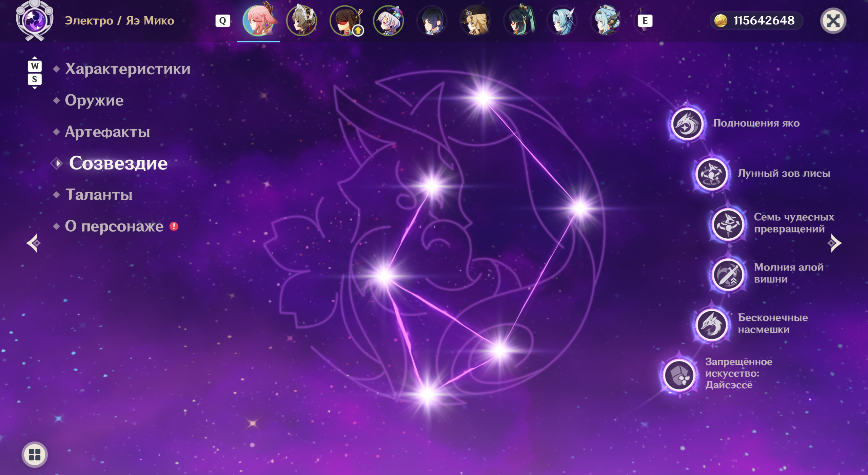Viewport: 868px width, 475px height.
Task: Select the light-blue-haired character with nurse cap
Action: coord(606,20)
